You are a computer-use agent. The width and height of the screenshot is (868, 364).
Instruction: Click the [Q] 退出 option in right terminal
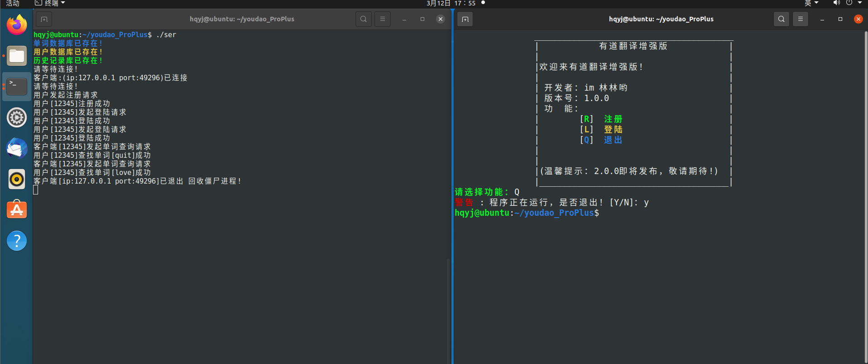(x=601, y=140)
